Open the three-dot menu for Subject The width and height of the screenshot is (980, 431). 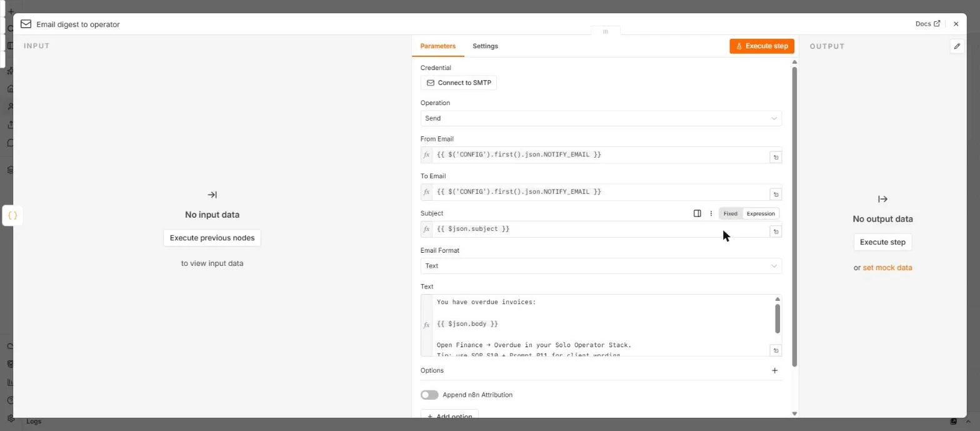pyautogui.click(x=711, y=213)
